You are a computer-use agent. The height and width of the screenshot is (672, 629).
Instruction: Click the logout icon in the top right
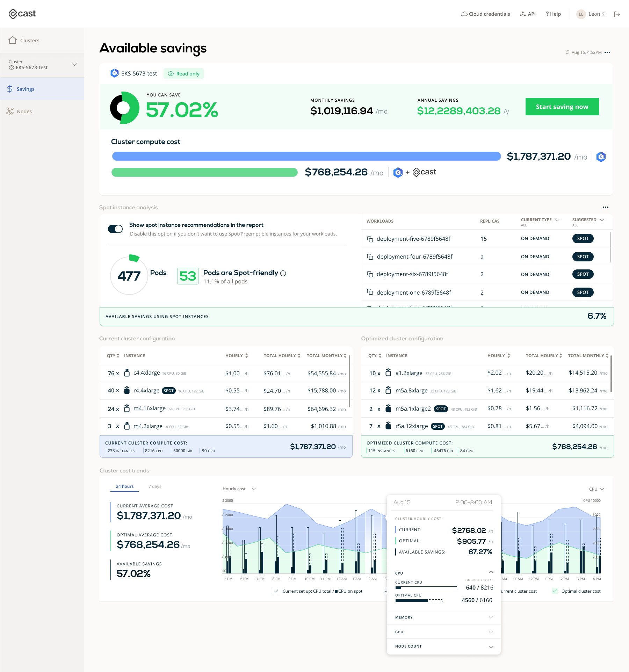[x=617, y=14]
